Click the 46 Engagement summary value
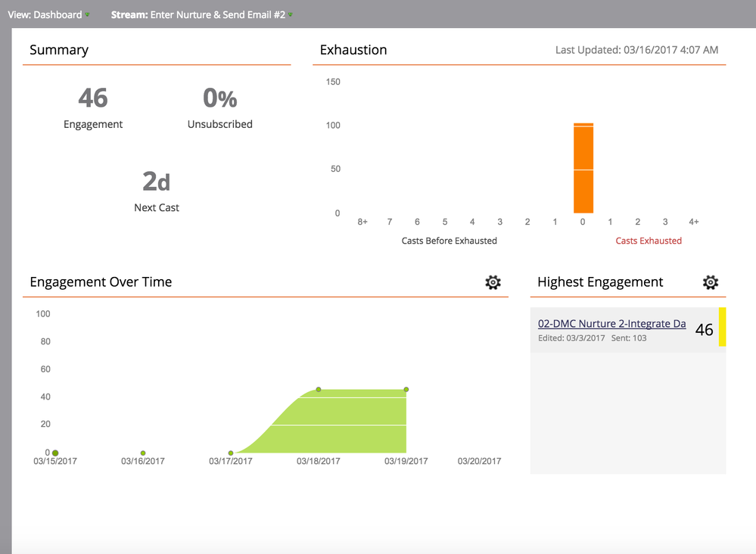Viewport: 756px width, 554px height. (x=93, y=98)
